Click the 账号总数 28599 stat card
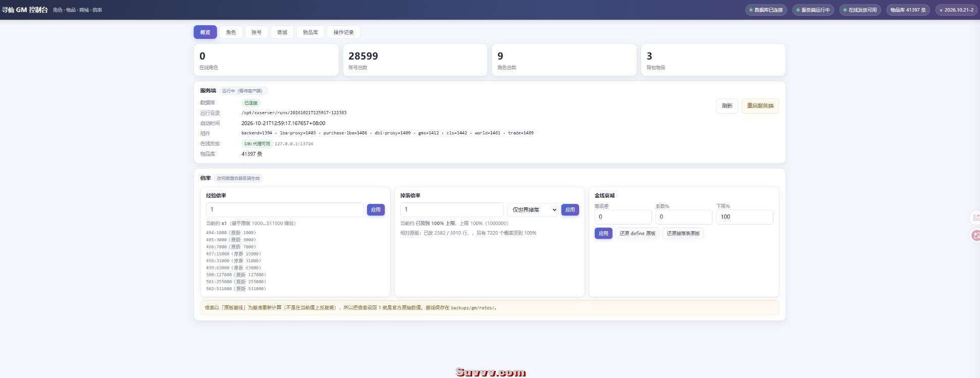Image resolution: width=980 pixels, height=378 pixels. point(415,60)
